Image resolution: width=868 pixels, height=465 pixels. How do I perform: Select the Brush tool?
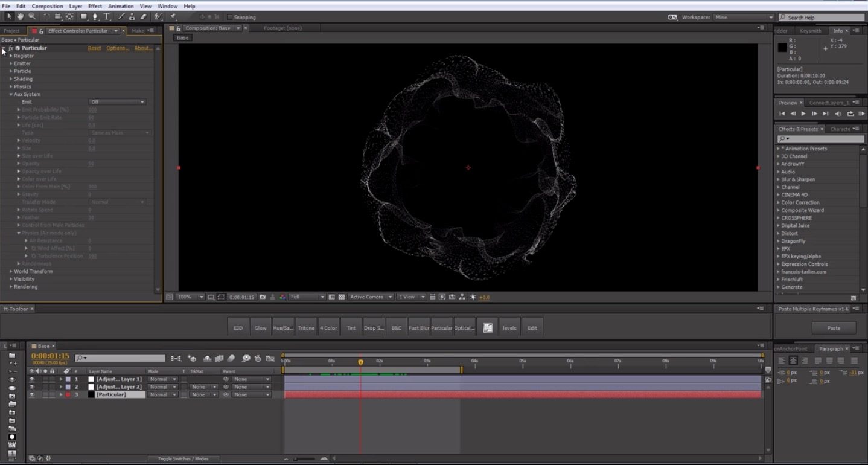tap(121, 17)
